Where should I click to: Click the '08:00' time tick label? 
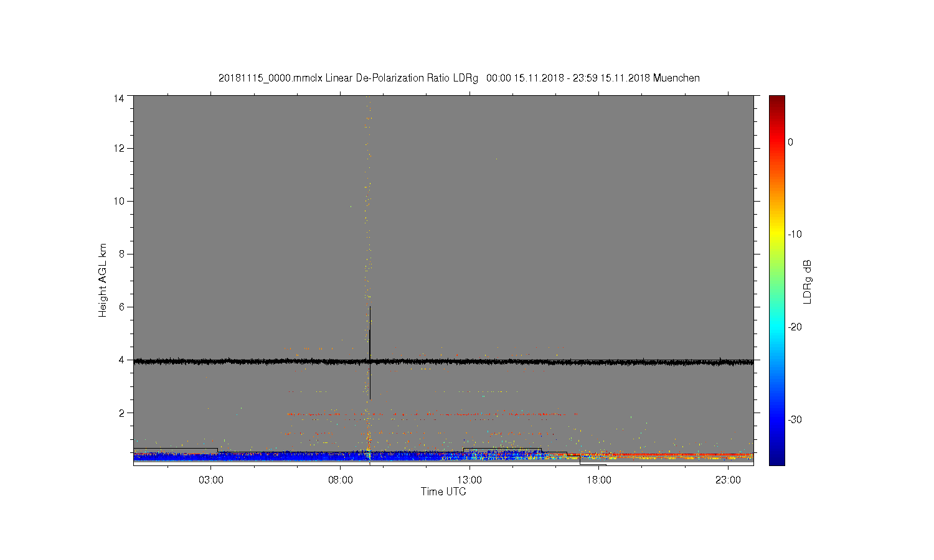tap(341, 480)
